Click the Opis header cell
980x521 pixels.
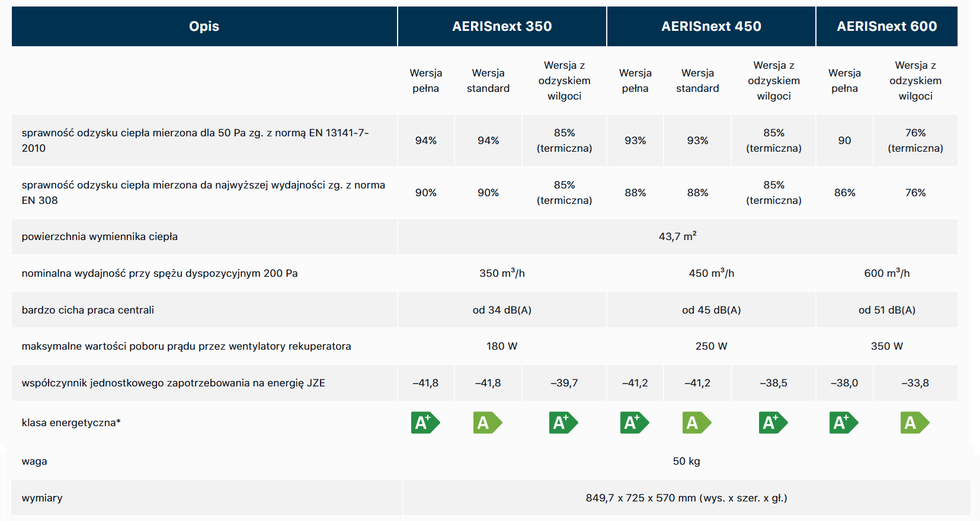pyautogui.click(x=204, y=26)
